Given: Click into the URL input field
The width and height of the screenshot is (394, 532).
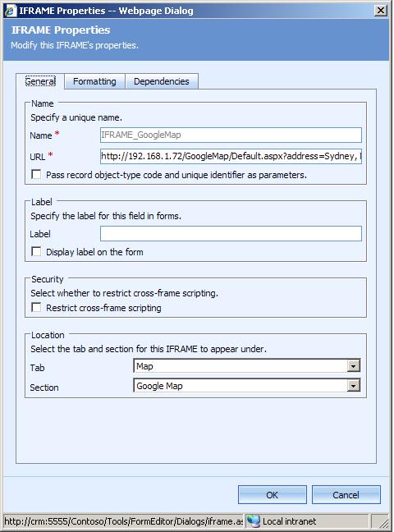Looking at the screenshot, I should click(231, 156).
